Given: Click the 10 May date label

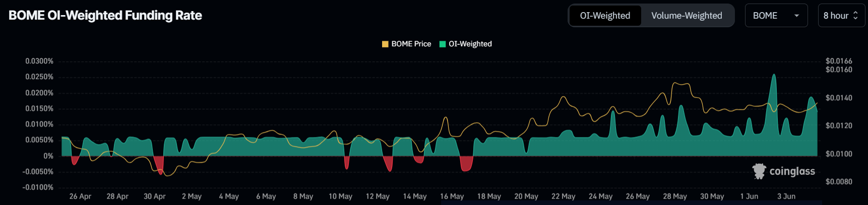Looking at the screenshot, I should click(x=340, y=196).
